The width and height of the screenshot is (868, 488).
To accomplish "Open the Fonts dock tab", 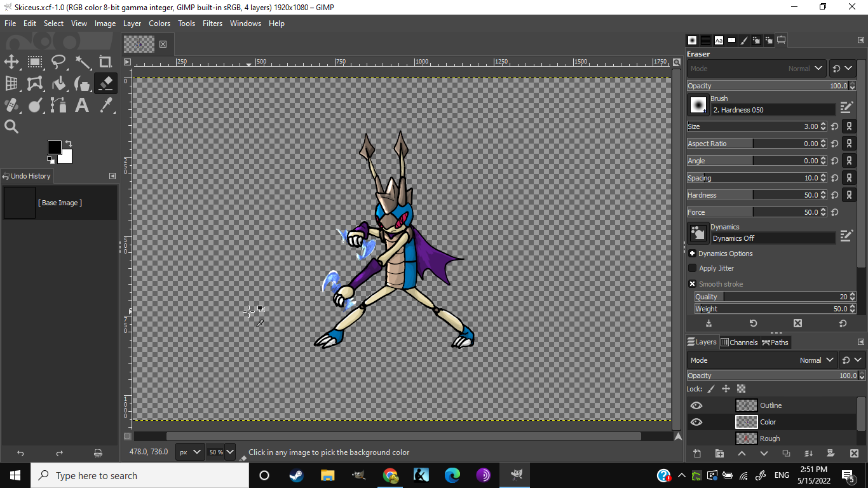I will (719, 40).
